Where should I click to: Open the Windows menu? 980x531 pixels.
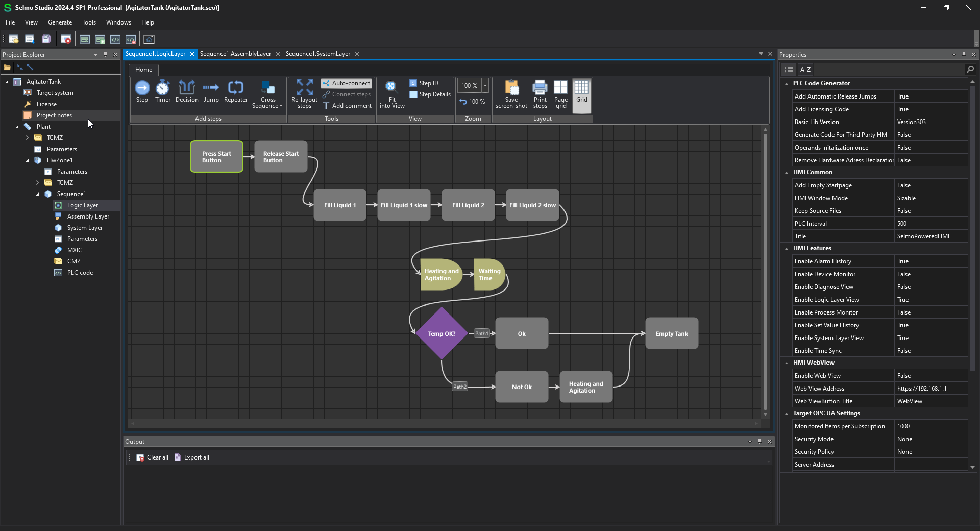pos(118,22)
